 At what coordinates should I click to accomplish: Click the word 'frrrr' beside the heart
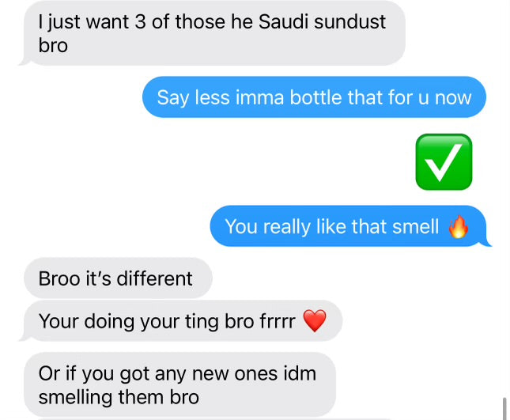coord(278,321)
